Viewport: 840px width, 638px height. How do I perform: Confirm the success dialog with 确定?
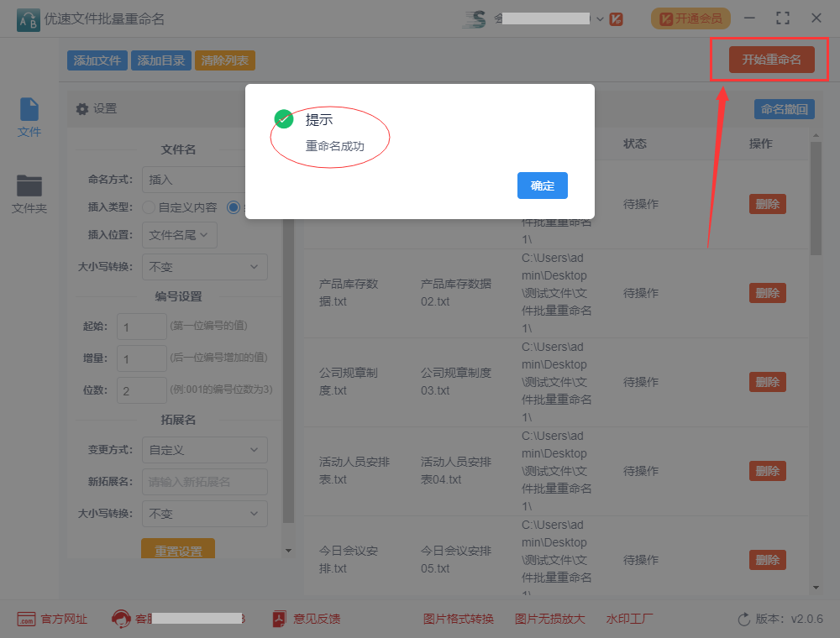coord(542,186)
